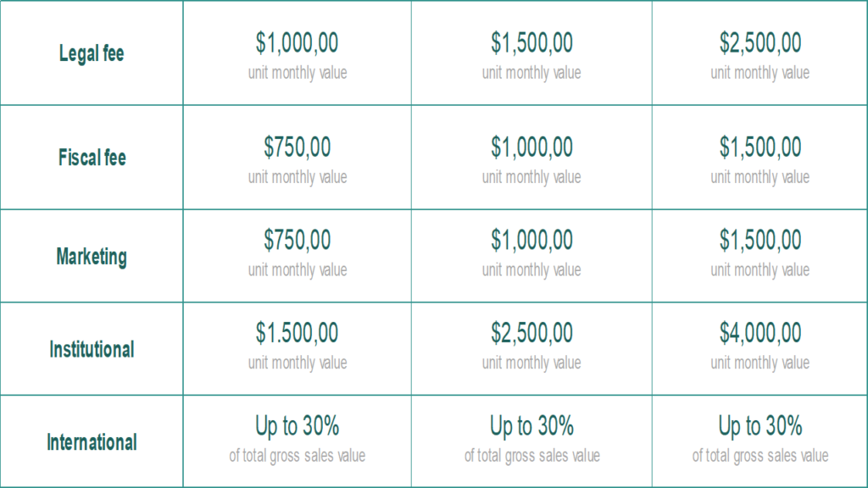
Task: Click the $2,500,00 Legal fee price
Action: tap(760, 42)
